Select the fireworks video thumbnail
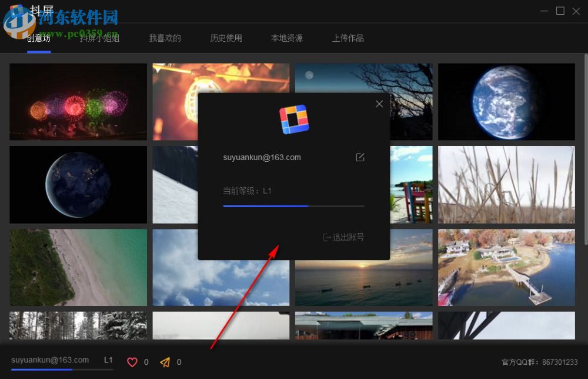The height and width of the screenshot is (379, 588). 78,101
